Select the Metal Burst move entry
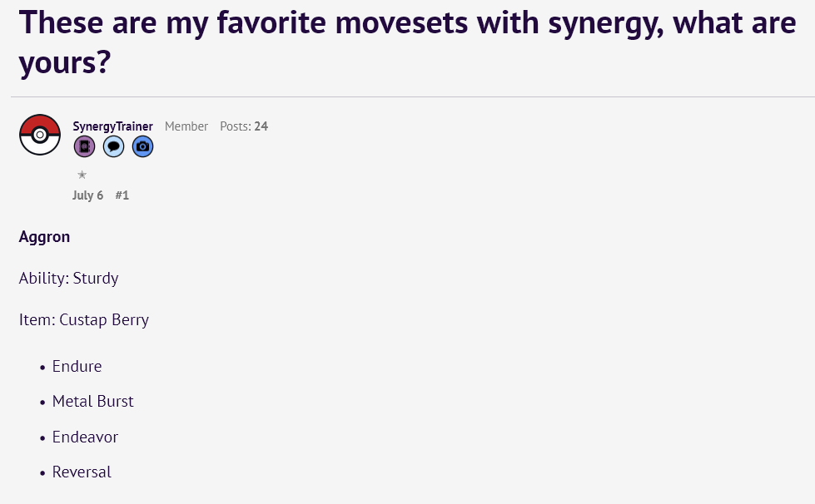815x504 pixels. [92, 402]
